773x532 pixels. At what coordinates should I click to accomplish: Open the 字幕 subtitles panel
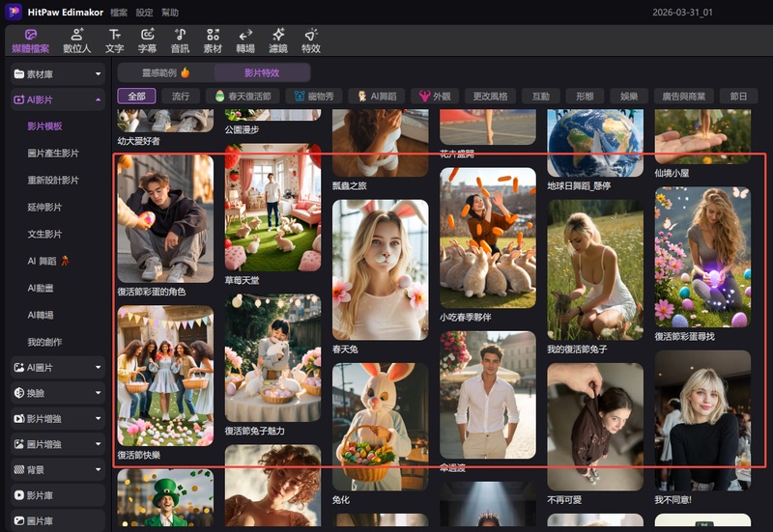click(147, 40)
